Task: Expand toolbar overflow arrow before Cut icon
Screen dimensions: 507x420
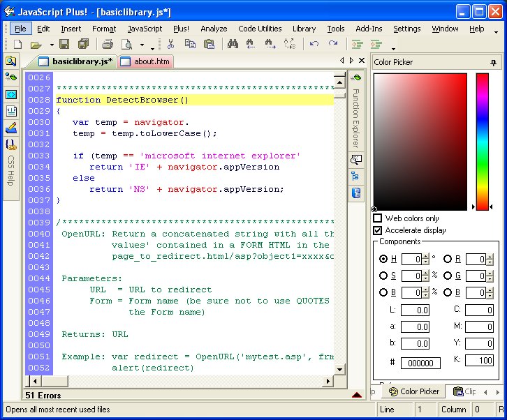Action: 153,49
